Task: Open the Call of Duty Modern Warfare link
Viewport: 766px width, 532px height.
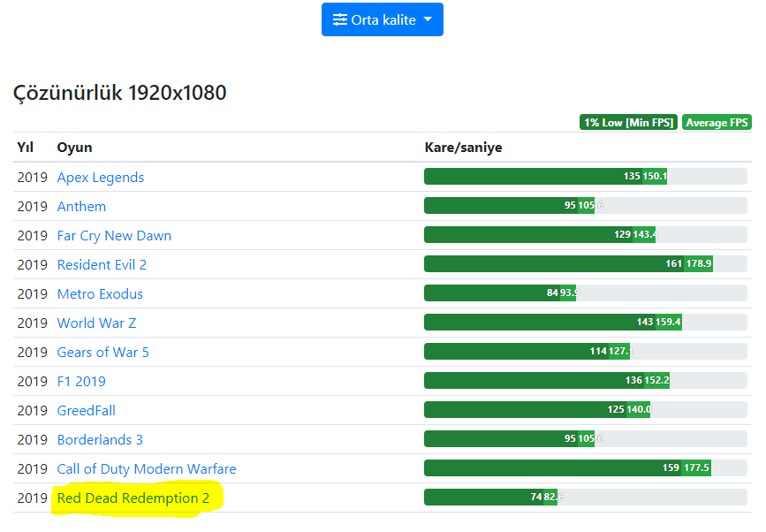Action: 147,468
